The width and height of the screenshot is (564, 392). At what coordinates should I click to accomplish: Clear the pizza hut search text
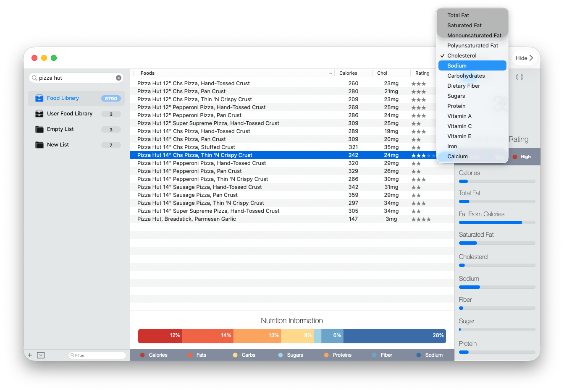[x=118, y=78]
